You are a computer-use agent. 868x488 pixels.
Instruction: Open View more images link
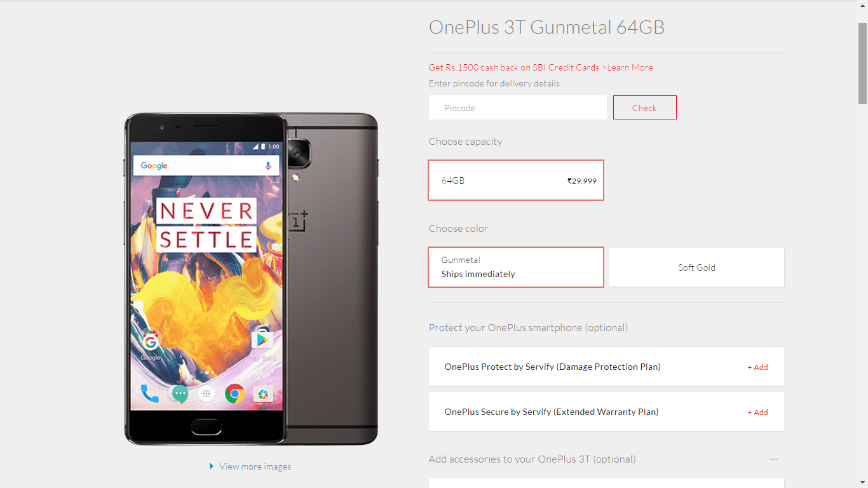tap(255, 466)
